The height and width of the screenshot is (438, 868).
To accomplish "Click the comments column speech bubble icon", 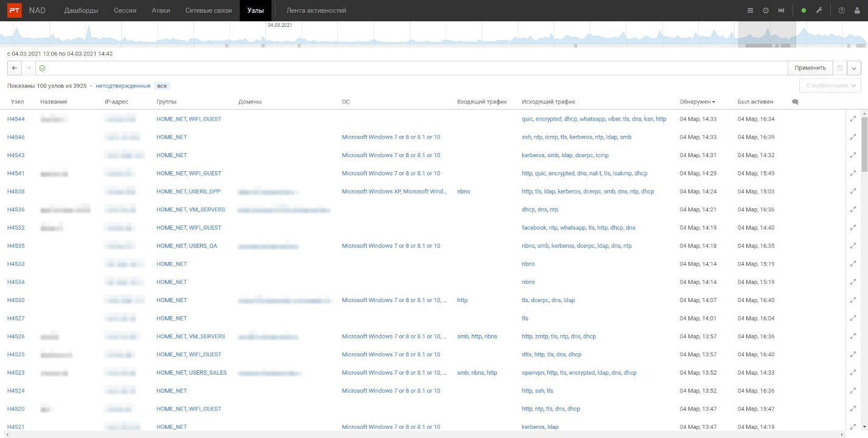I will point(795,102).
